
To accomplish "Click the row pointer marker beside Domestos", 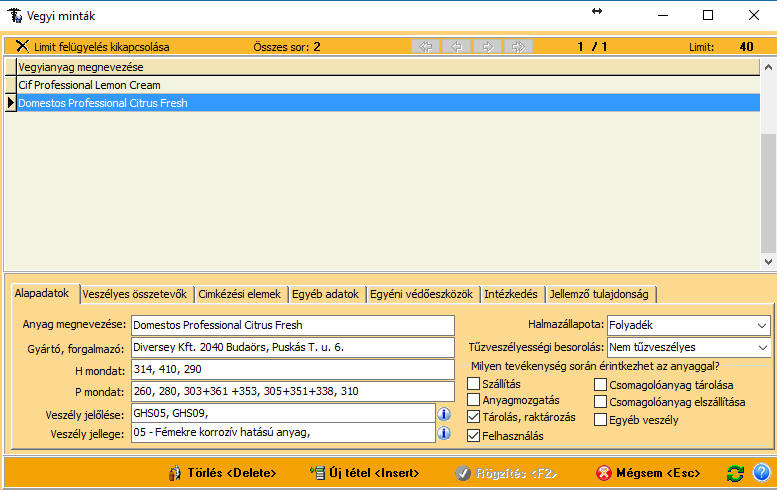I will tap(10, 103).
